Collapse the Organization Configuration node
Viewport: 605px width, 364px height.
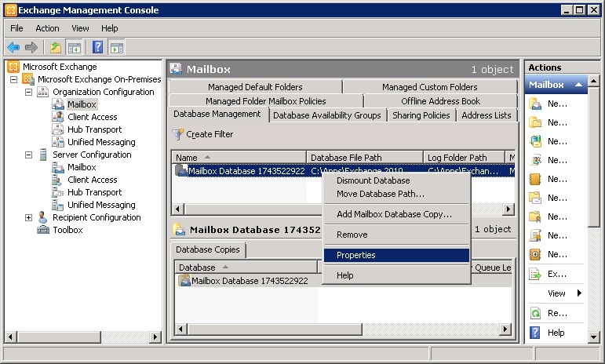[28, 92]
